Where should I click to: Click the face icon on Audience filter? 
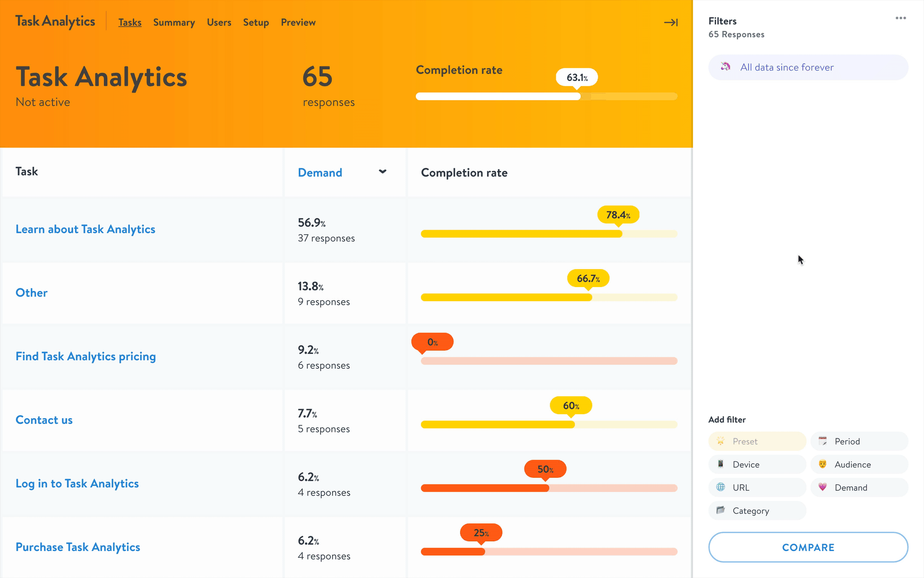[822, 464]
